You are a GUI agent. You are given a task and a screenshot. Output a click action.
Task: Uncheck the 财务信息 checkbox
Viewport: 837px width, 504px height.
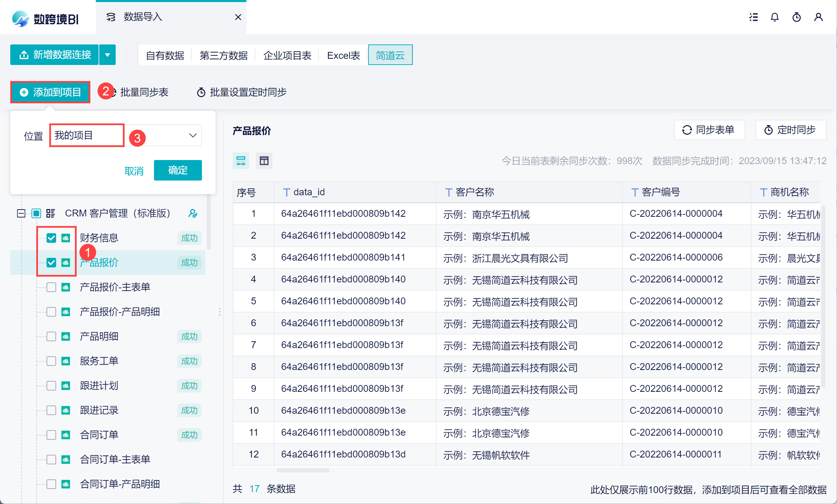pyautogui.click(x=51, y=238)
